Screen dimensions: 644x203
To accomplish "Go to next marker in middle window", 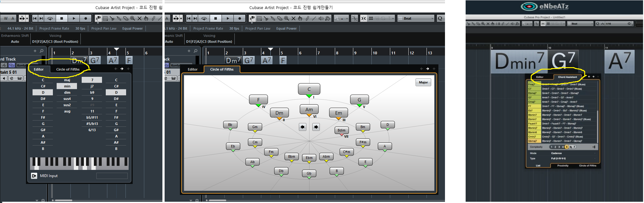I will [x=195, y=18].
